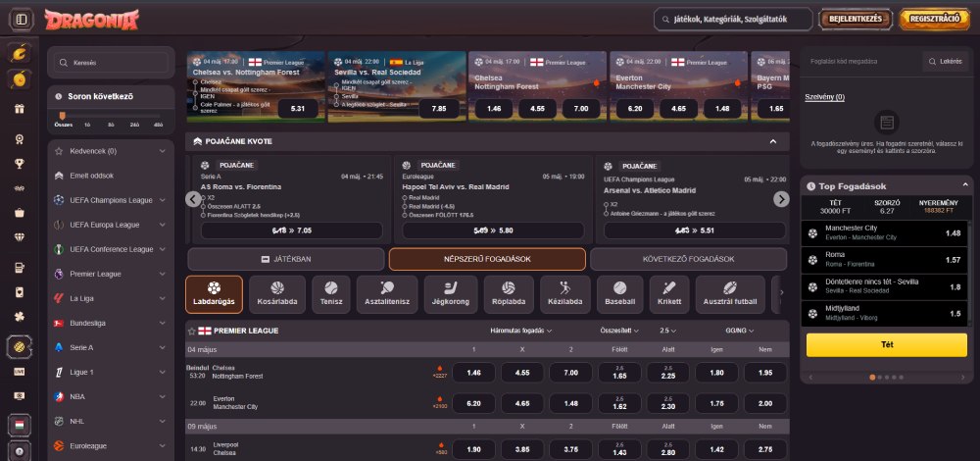The height and width of the screenshot is (461, 980).
Task: Collapse the Pojačane kvote section
Action: [x=773, y=141]
